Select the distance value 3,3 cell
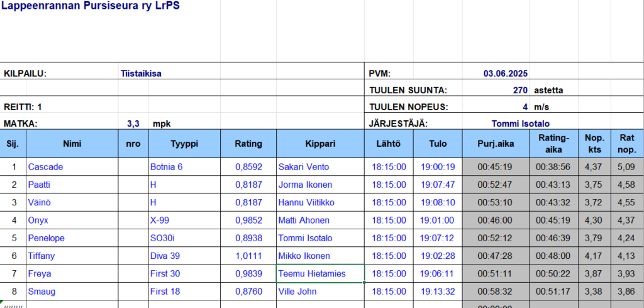The image size is (644, 308). pyautogui.click(x=133, y=123)
